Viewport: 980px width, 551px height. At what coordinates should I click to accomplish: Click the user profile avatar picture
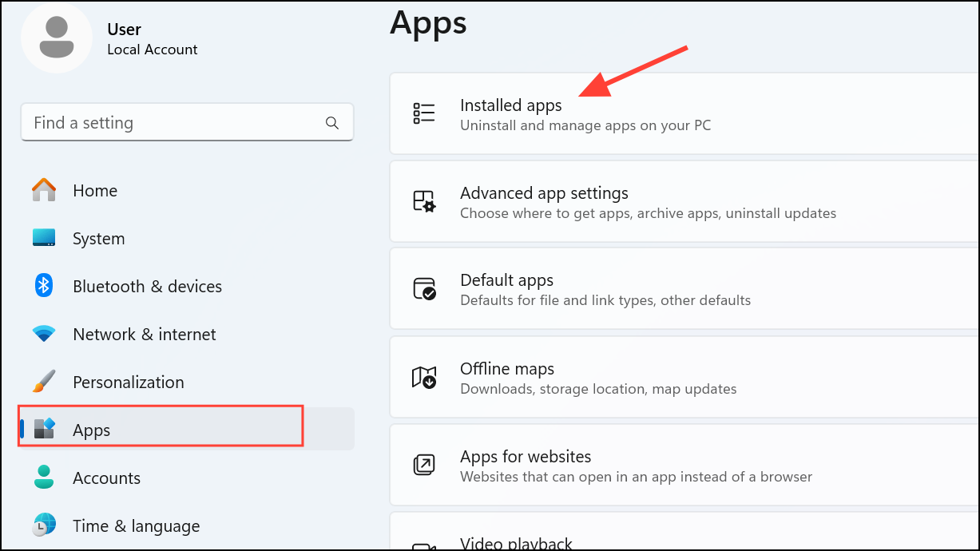tap(57, 37)
